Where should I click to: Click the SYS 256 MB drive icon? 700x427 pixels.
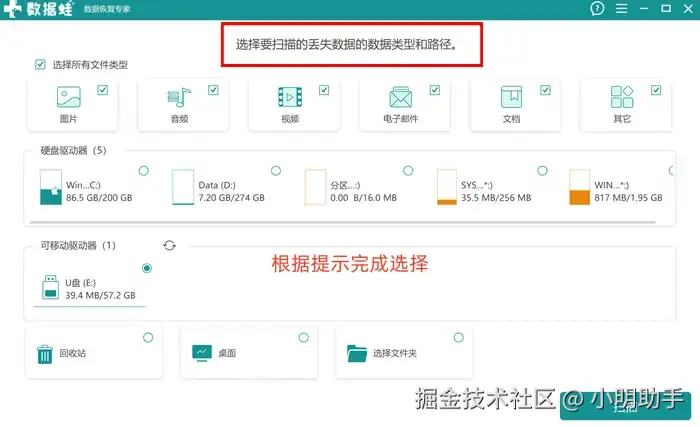pyautogui.click(x=447, y=187)
